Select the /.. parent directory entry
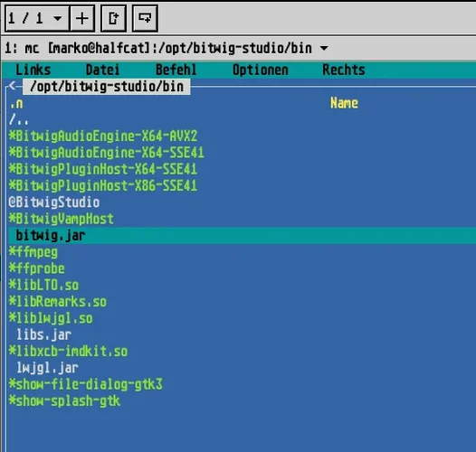Image resolution: width=476 pixels, height=452 pixels. tap(19, 120)
